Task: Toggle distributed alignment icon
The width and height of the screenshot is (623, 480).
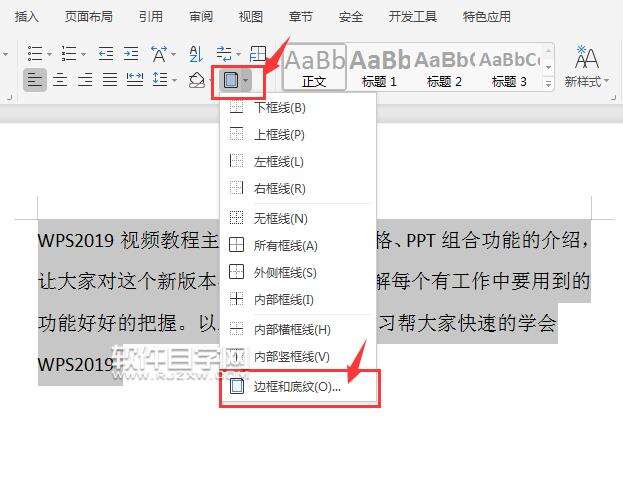Action: [x=135, y=80]
